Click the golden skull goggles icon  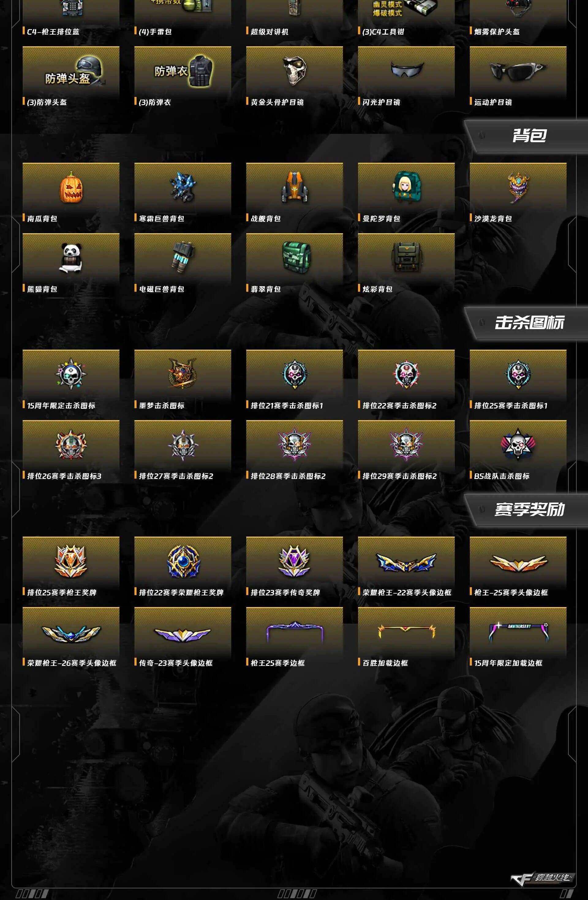click(294, 71)
